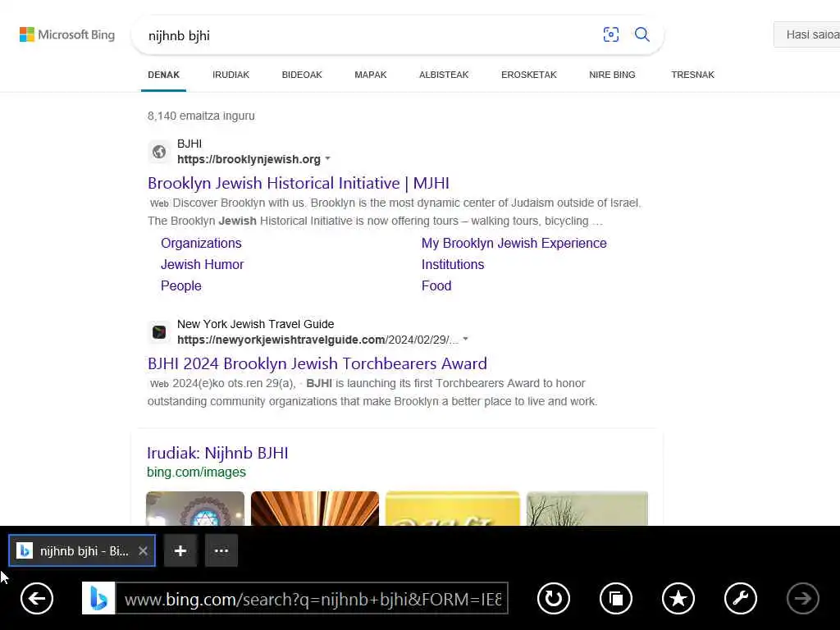Switch to the BIDEOAK tab
The width and height of the screenshot is (840, 630).
302,75
